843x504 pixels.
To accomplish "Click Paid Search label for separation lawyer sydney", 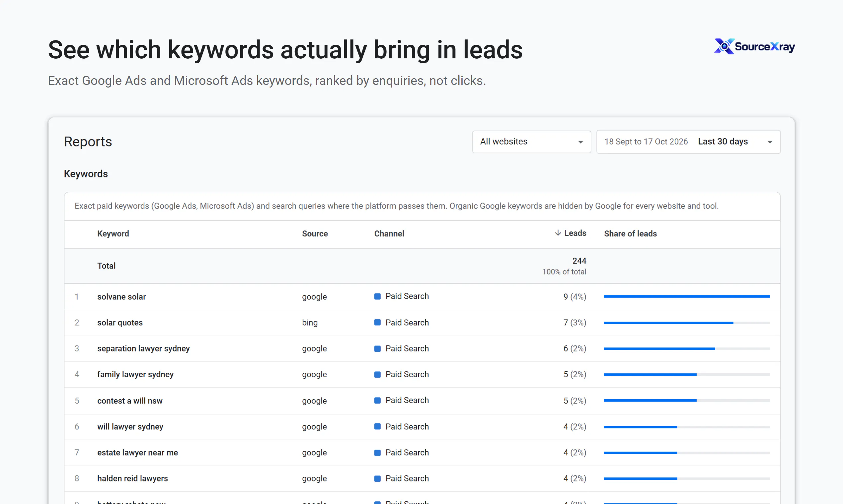I will [x=407, y=348].
